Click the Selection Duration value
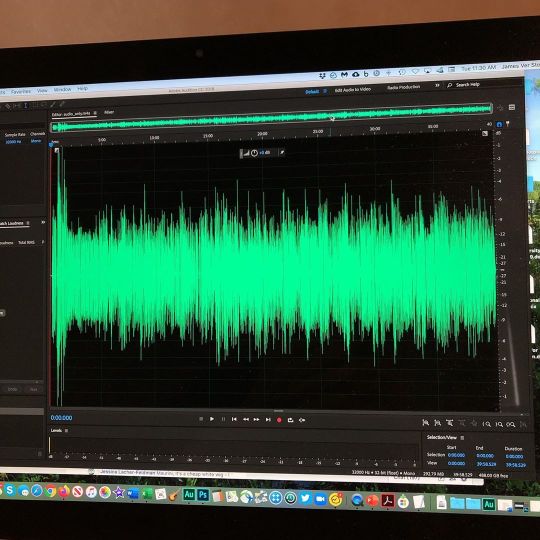 [x=515, y=457]
